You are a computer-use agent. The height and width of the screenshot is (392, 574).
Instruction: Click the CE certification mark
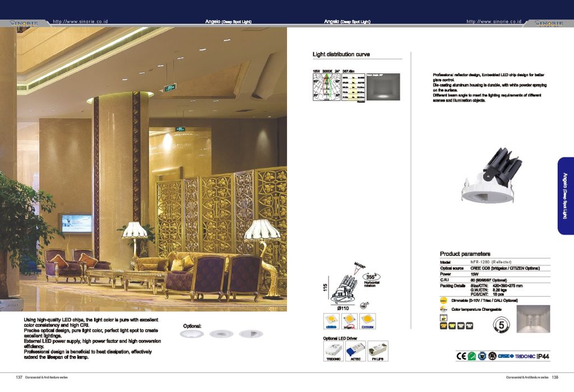pyautogui.click(x=461, y=356)
